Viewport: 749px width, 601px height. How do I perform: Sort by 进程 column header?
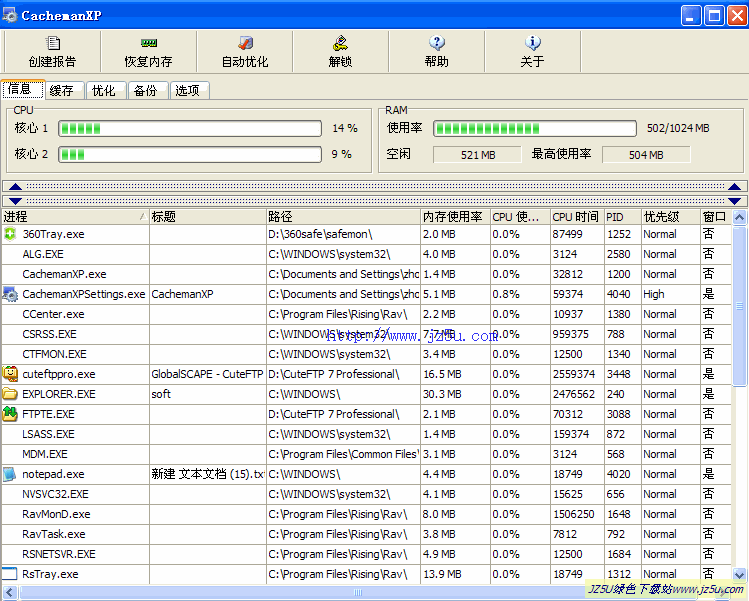(75, 217)
